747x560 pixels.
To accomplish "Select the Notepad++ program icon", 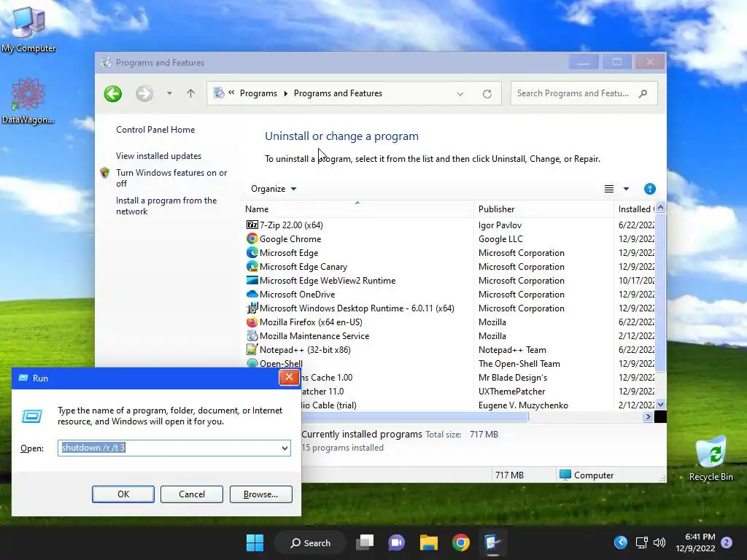I will pos(252,349).
